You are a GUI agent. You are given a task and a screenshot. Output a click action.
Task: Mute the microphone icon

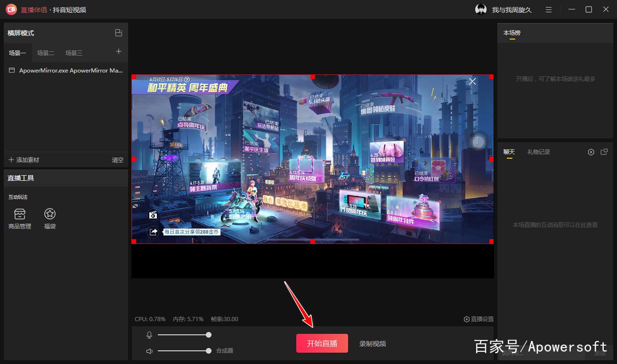pos(149,335)
